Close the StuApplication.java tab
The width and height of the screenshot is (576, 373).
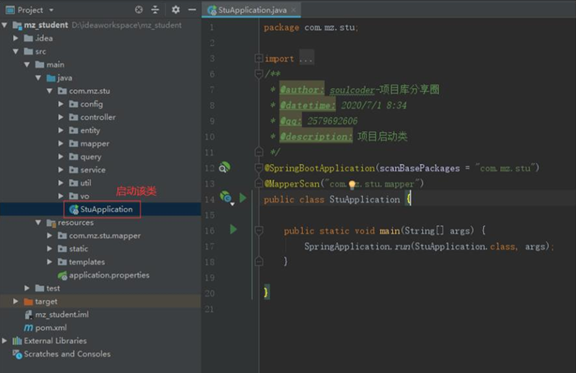[x=294, y=10]
